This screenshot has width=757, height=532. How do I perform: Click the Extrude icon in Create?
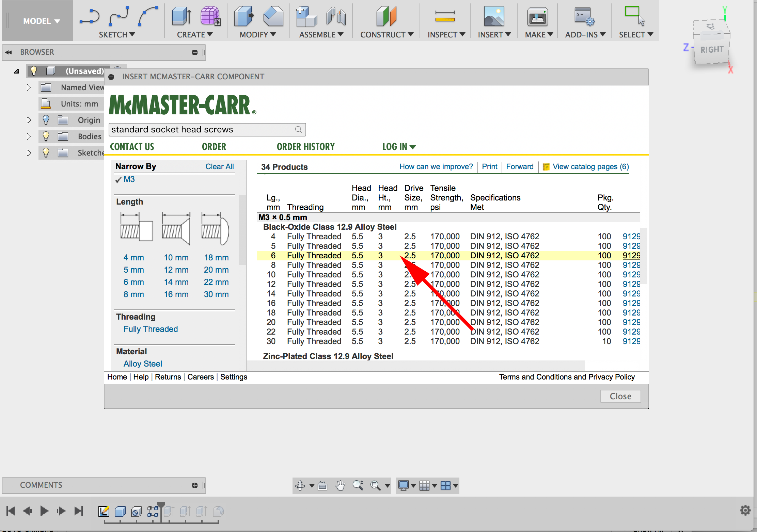182,16
